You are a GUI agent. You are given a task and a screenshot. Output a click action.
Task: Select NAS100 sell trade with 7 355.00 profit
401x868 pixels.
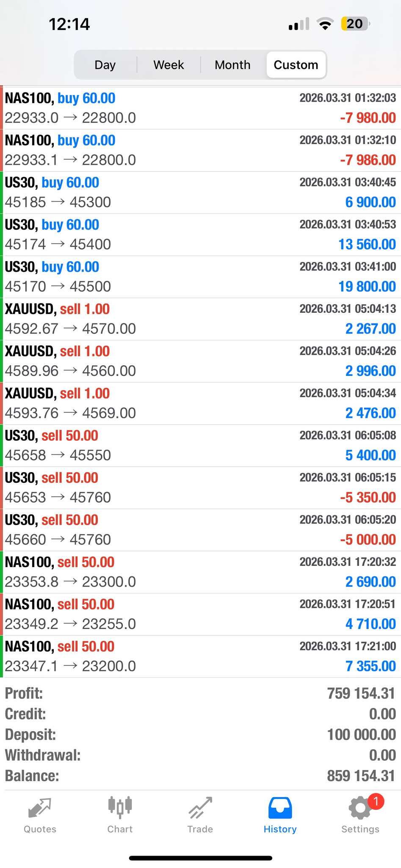pos(200,657)
